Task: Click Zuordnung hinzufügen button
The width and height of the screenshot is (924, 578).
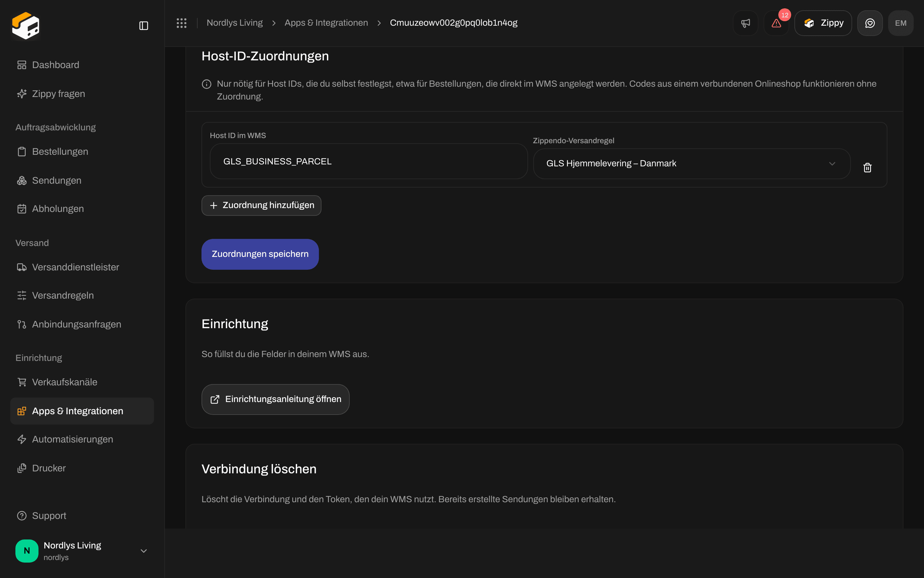Action: (261, 205)
